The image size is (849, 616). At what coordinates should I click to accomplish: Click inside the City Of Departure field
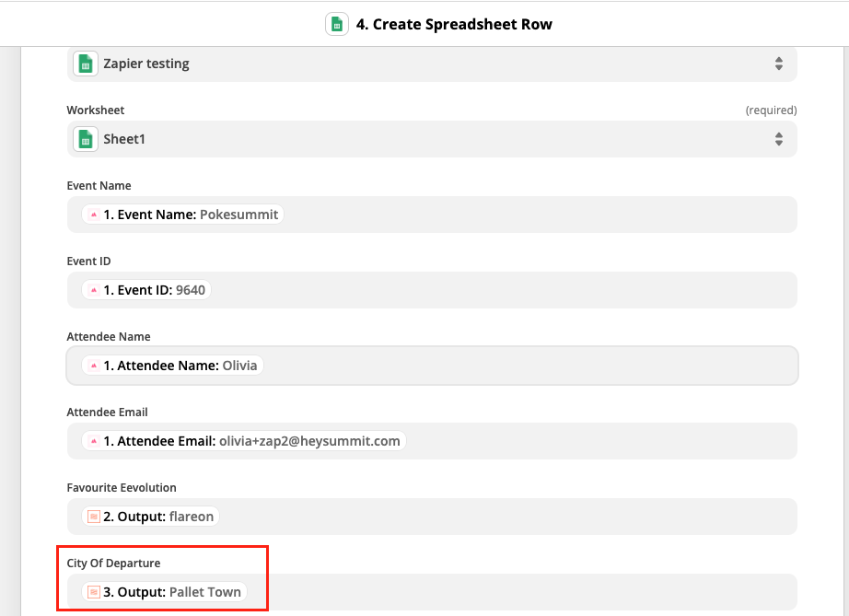point(432,592)
